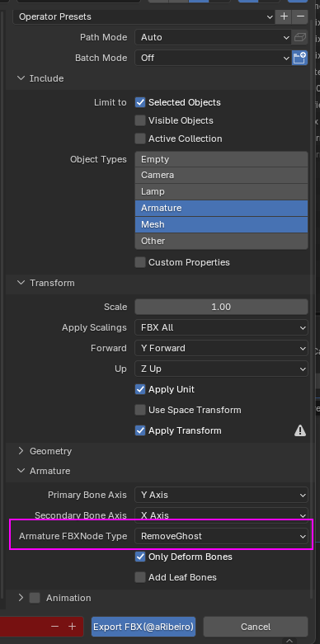Screen dimensions: 320x644
Task: Select Lamp object type
Action: tap(221, 192)
